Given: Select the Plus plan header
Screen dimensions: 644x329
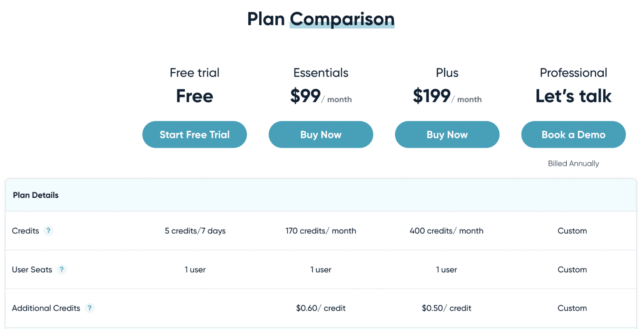Looking at the screenshot, I should click(447, 72).
